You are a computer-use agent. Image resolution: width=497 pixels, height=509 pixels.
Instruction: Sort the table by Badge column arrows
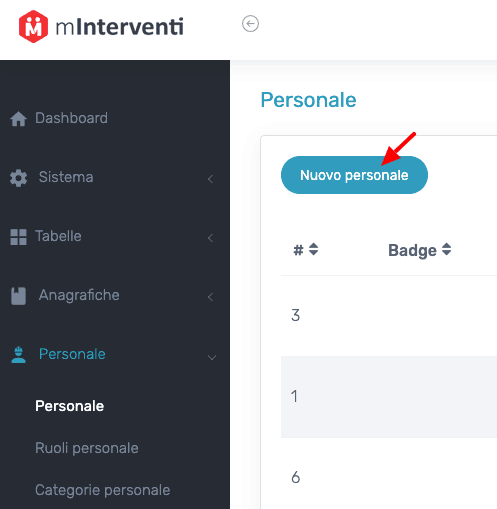(x=446, y=249)
